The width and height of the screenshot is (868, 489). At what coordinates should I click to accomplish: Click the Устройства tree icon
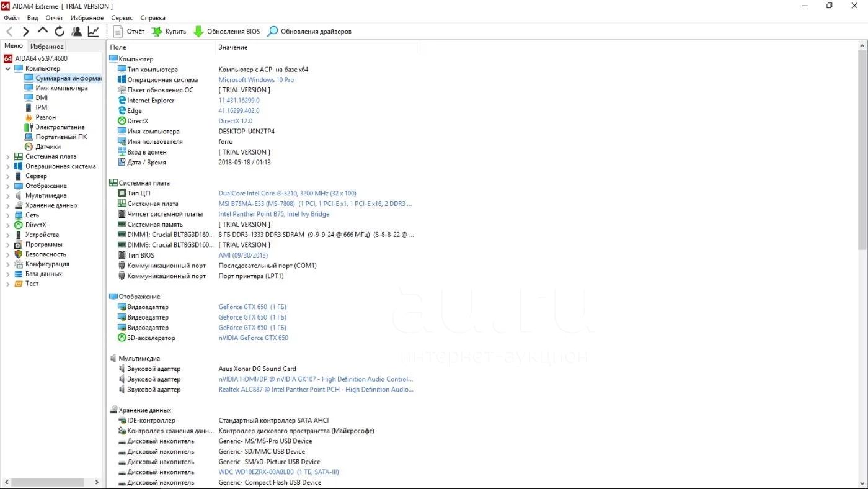pyautogui.click(x=18, y=235)
